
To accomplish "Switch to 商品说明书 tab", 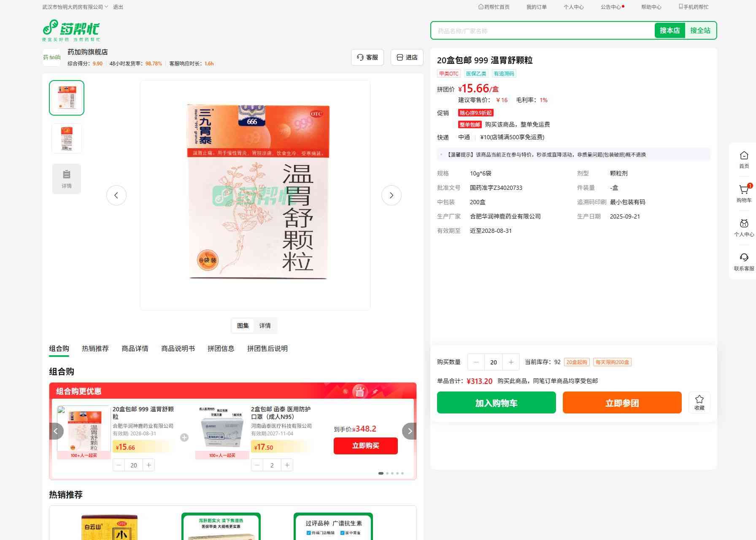I will point(178,348).
